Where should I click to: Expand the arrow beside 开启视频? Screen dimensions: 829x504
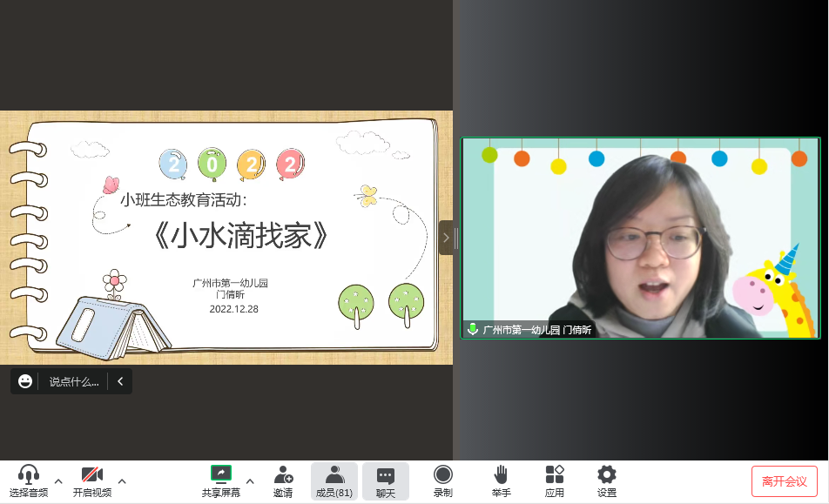122,480
